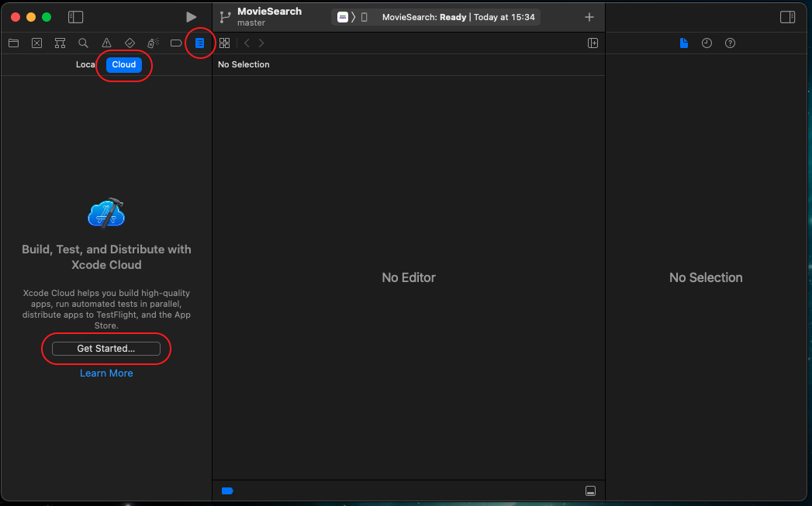Viewport: 812px width, 506px height.
Task: Open the Issue navigator warning icon
Action: 106,43
